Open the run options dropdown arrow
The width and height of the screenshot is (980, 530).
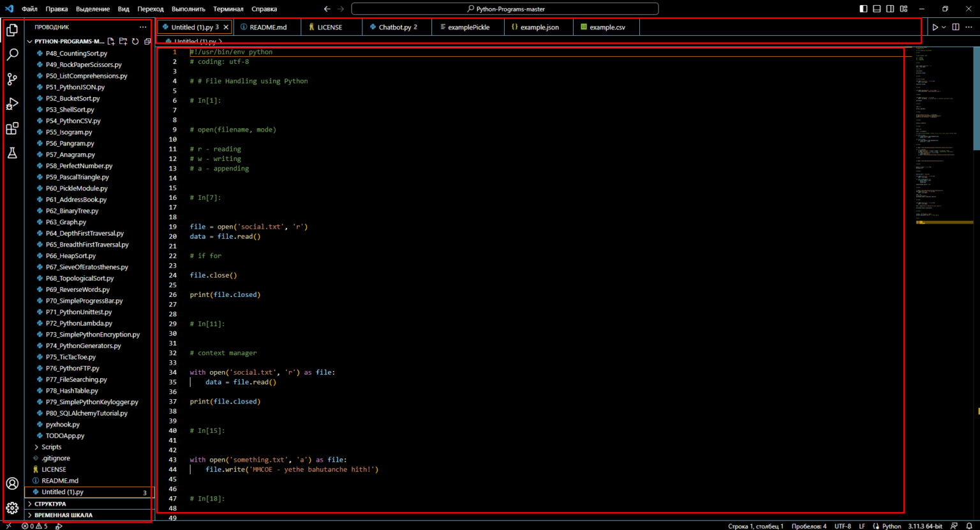(944, 27)
